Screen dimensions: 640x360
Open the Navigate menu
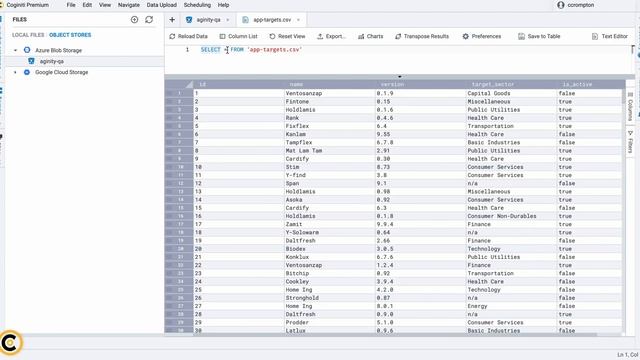point(129,5)
